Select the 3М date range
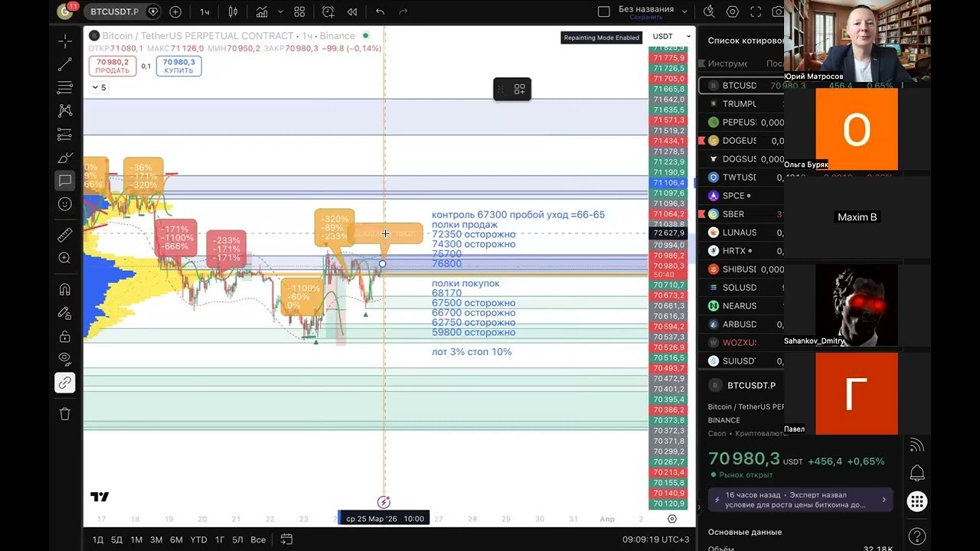980x551 pixels. (x=156, y=540)
